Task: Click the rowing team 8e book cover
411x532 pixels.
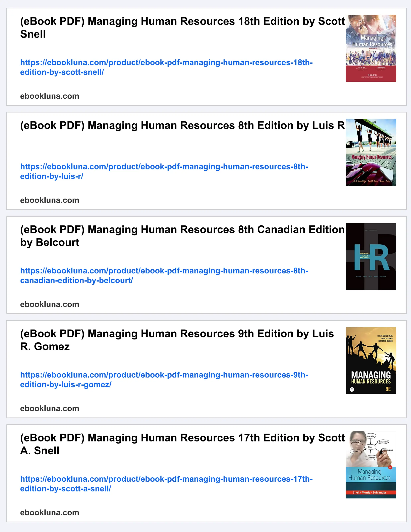Action: 371,152
